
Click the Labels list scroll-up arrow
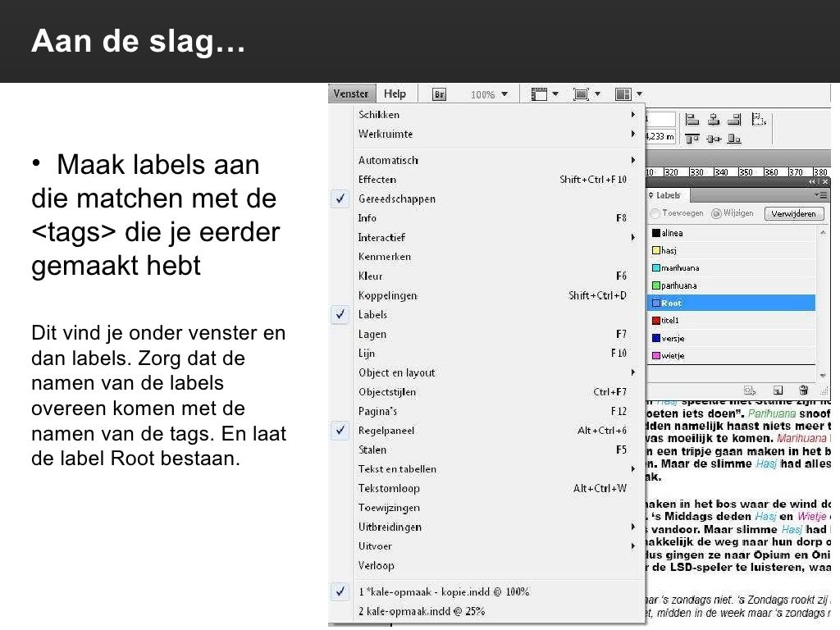click(823, 232)
